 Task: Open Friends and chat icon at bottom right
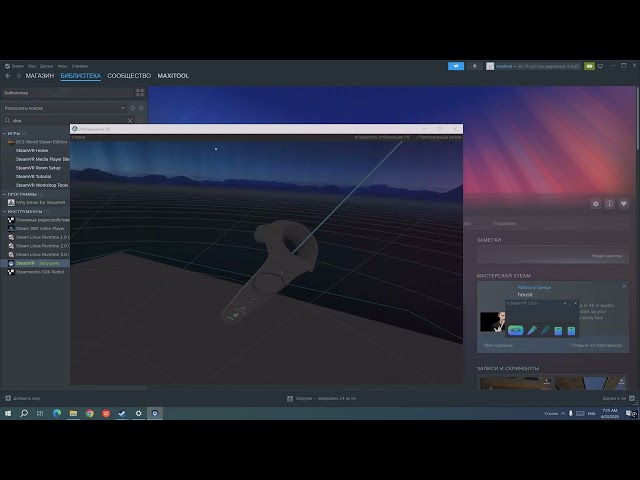pos(631,398)
